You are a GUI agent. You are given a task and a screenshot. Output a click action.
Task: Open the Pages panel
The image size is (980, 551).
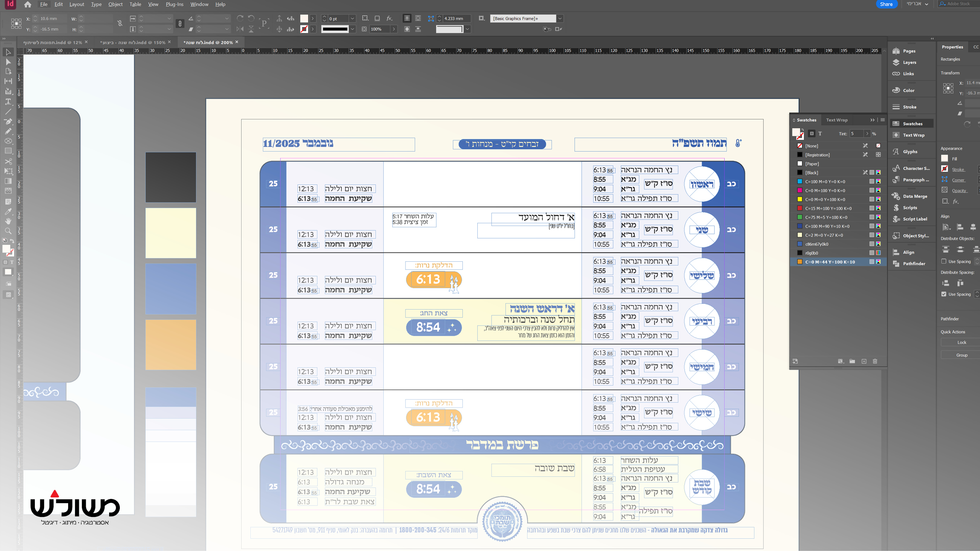(x=909, y=51)
